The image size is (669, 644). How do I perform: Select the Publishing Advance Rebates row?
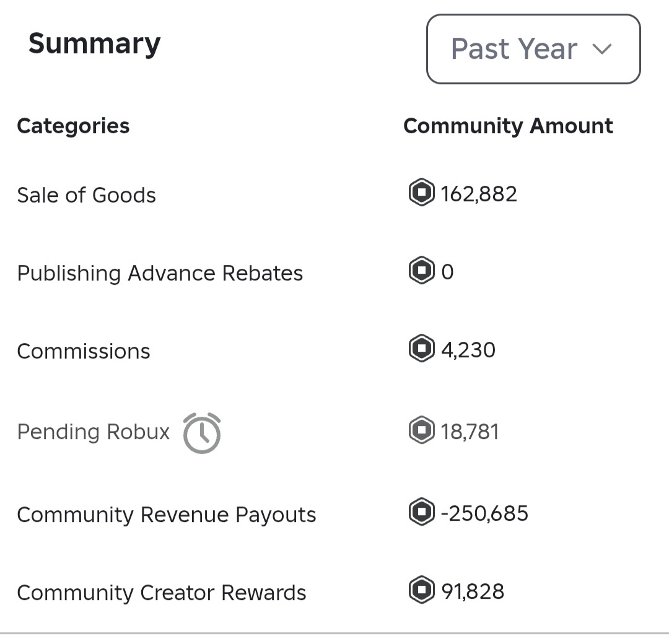[x=160, y=273]
